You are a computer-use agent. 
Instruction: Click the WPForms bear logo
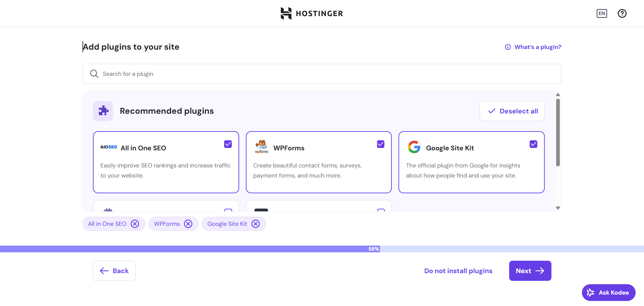(262, 147)
